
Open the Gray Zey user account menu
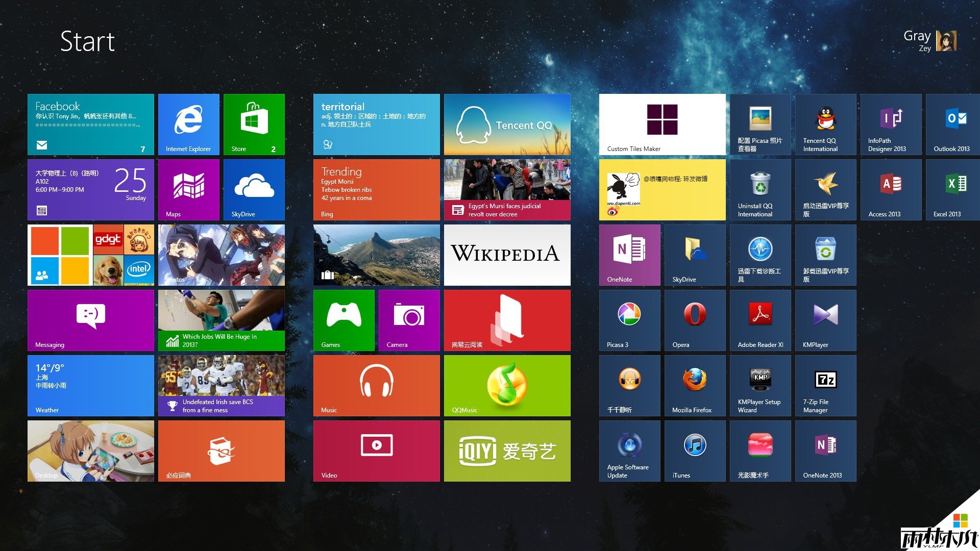929,41
